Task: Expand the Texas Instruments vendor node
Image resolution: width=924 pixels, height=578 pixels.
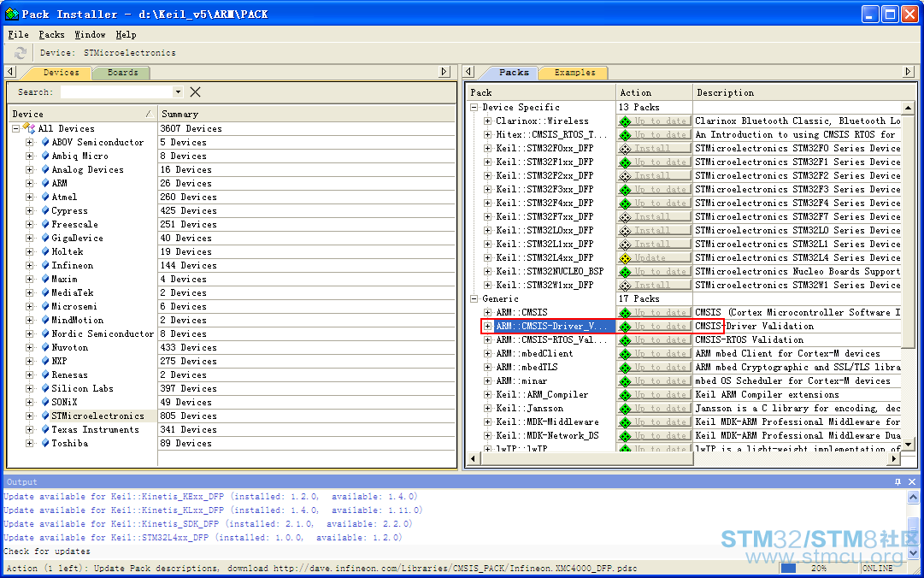Action: pos(29,429)
